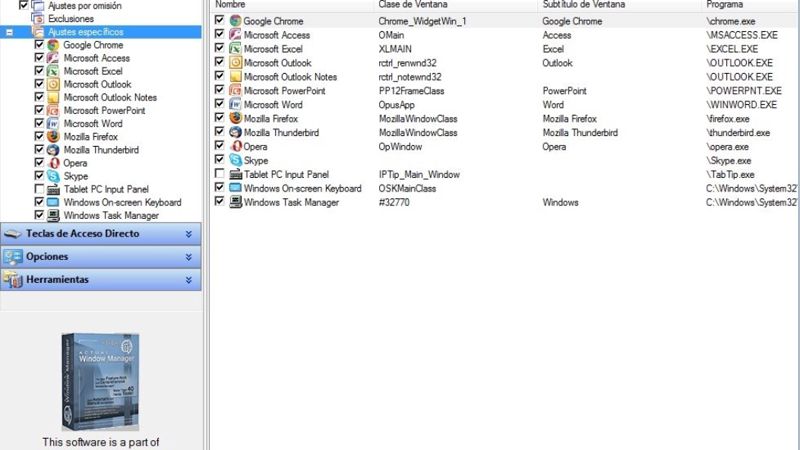Uncheck Skype checkbox in the tree
Image resolution: width=800 pixels, height=450 pixels.
pos(39,176)
